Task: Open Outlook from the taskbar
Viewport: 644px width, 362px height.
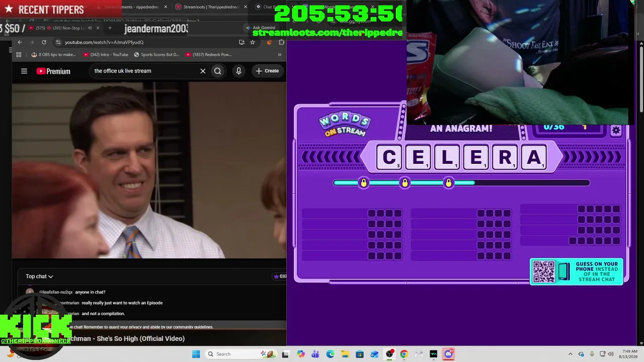Action: pos(374,354)
